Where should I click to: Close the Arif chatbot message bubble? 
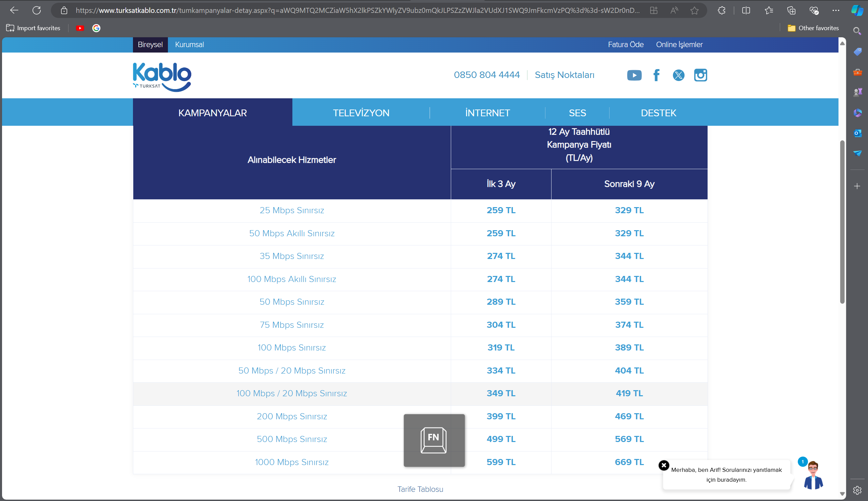663,465
